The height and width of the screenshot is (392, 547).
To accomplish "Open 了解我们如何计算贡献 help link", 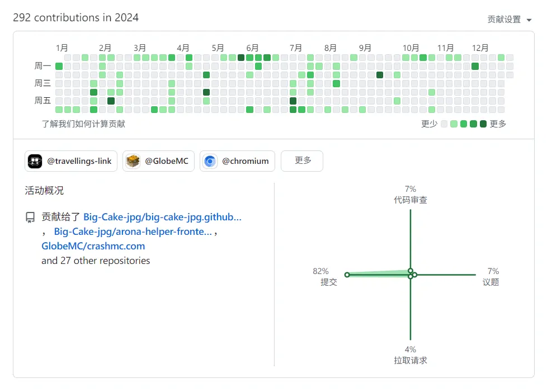I will click(x=83, y=124).
